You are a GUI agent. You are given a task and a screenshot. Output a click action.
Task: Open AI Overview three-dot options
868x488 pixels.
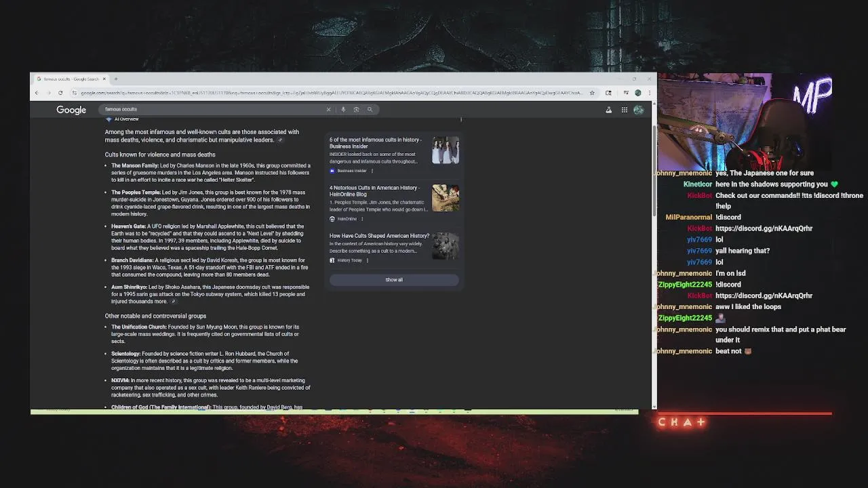pyautogui.click(x=461, y=119)
